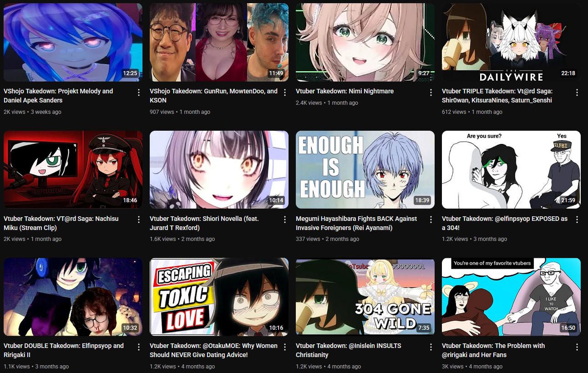Open options menu for ririgaki and Her Fans video
Image resolution: width=588 pixels, height=373 pixels.
pos(577,347)
